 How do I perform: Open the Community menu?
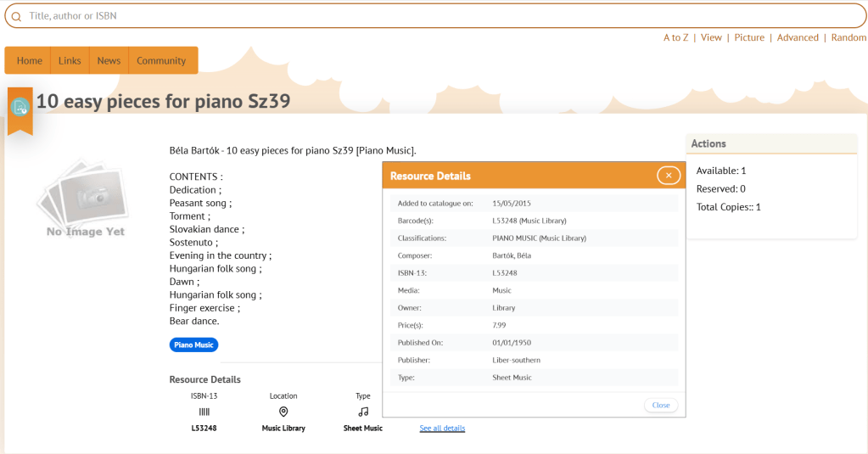[x=161, y=60]
